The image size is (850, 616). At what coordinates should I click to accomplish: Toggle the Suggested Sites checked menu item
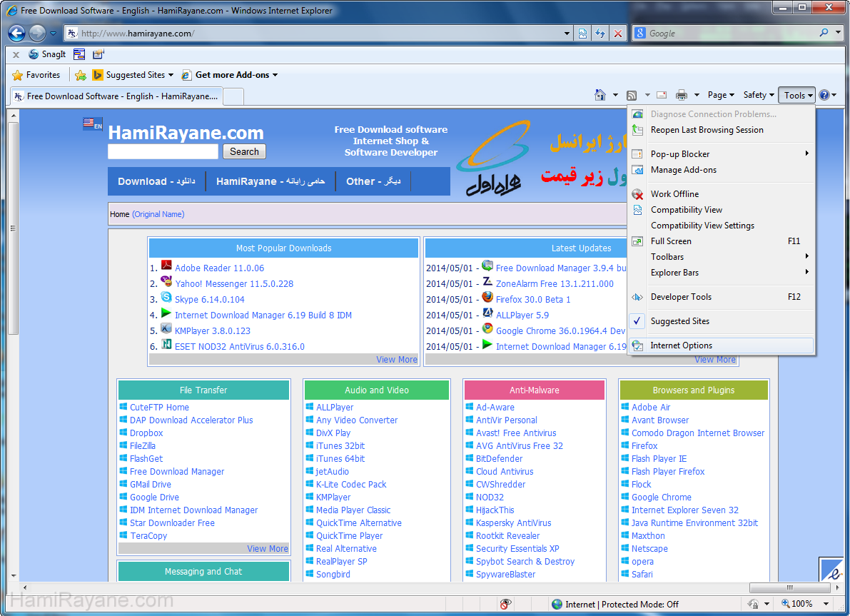(x=679, y=321)
